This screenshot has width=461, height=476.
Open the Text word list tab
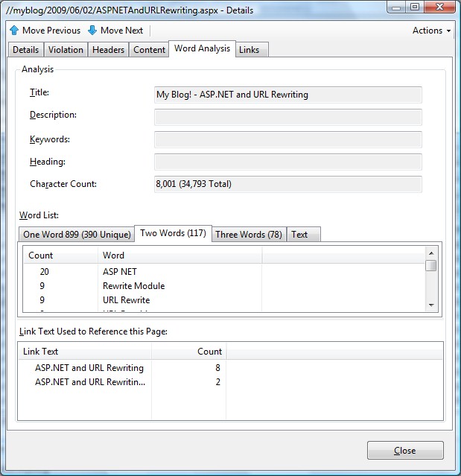coord(303,235)
